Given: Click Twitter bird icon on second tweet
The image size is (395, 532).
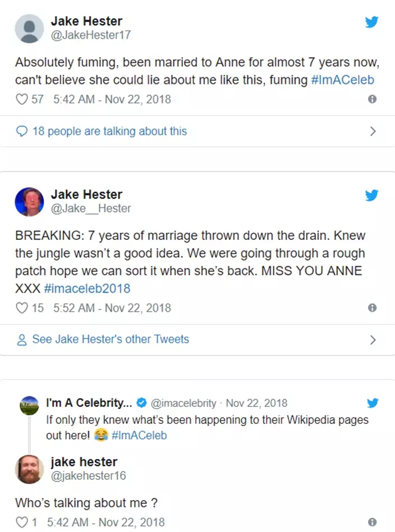Looking at the screenshot, I should tap(372, 196).
